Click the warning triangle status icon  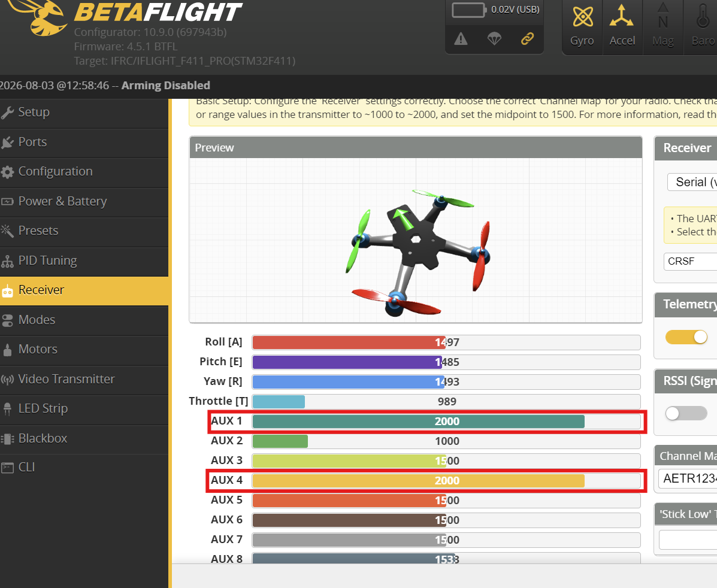(461, 40)
